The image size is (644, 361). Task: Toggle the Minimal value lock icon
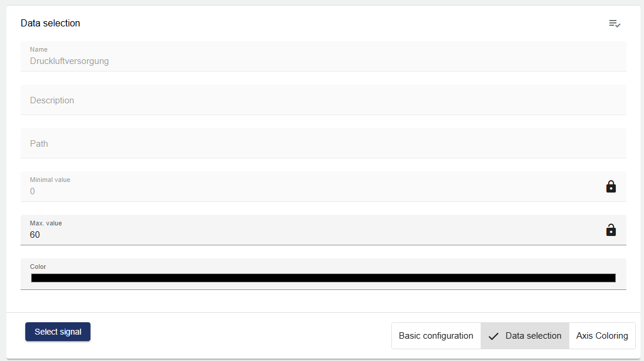click(x=611, y=187)
